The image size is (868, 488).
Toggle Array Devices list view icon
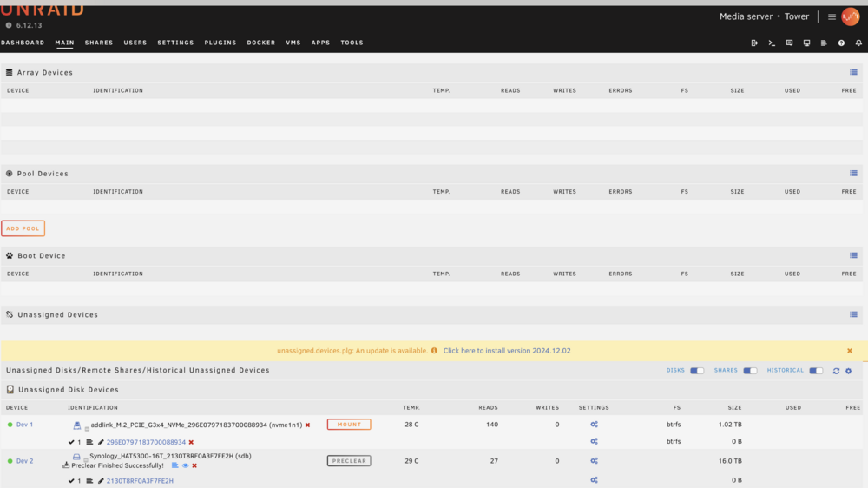853,73
